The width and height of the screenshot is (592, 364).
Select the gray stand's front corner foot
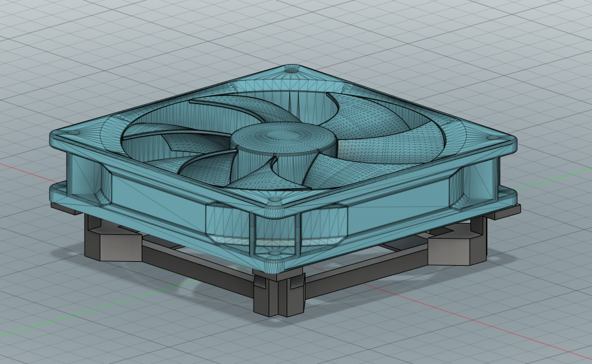[278, 295]
